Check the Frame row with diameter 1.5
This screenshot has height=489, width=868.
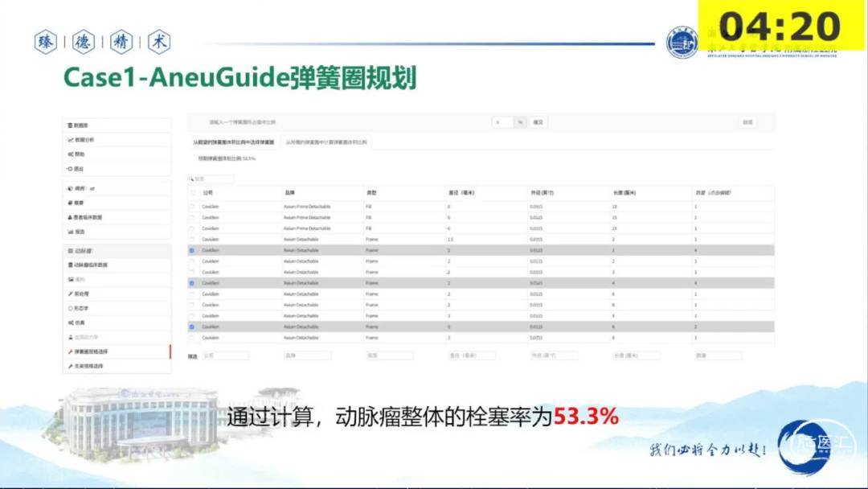click(x=192, y=240)
